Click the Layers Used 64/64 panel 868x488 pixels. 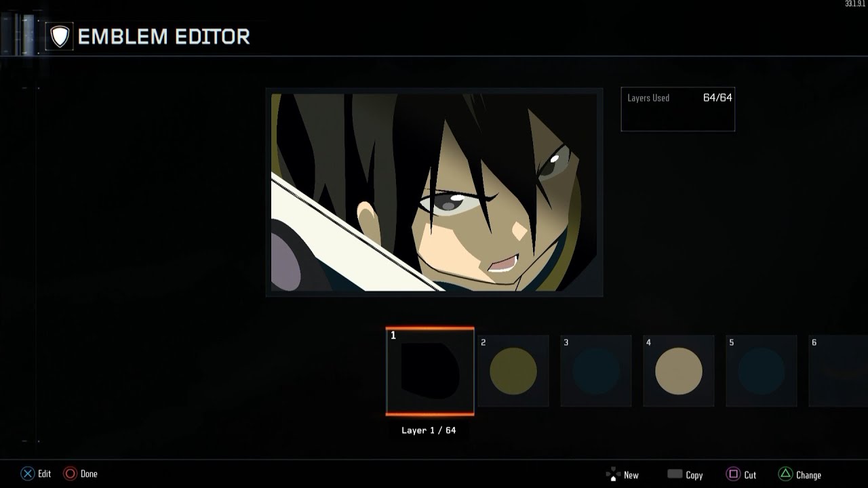point(678,109)
